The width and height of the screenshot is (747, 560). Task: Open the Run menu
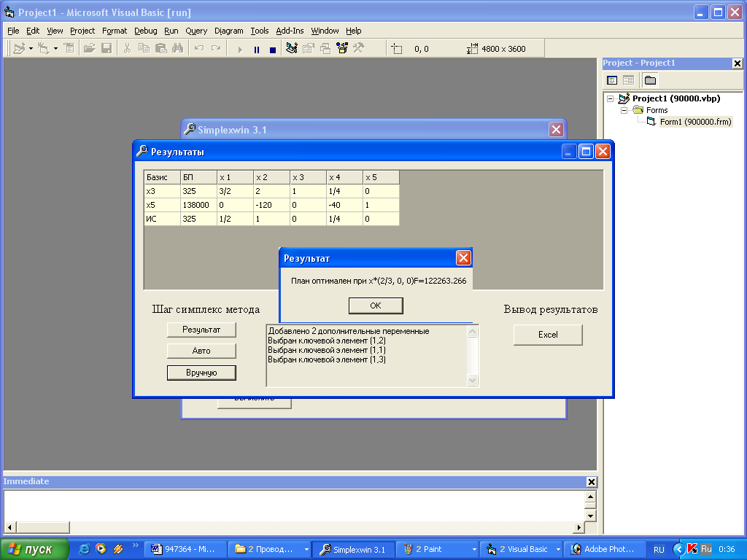point(171,31)
